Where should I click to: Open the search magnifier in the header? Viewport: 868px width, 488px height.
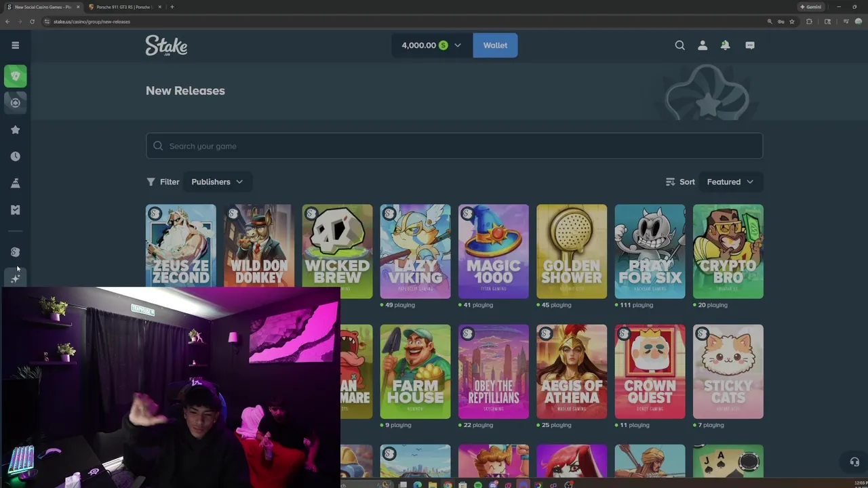click(x=679, y=45)
